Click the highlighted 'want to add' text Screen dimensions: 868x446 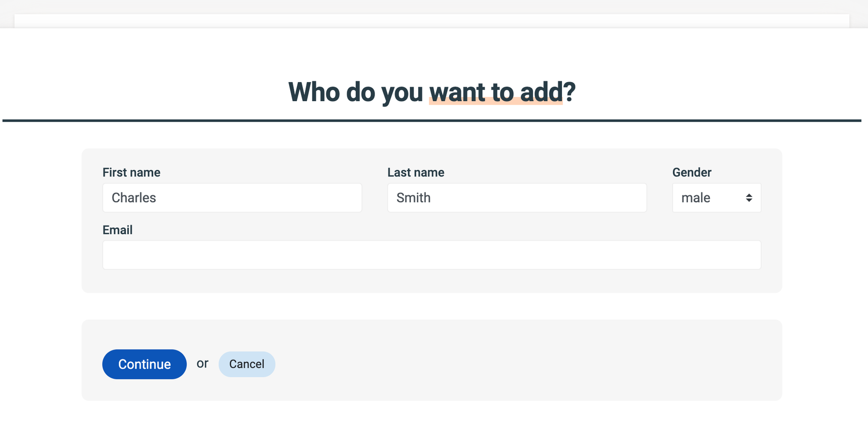496,92
